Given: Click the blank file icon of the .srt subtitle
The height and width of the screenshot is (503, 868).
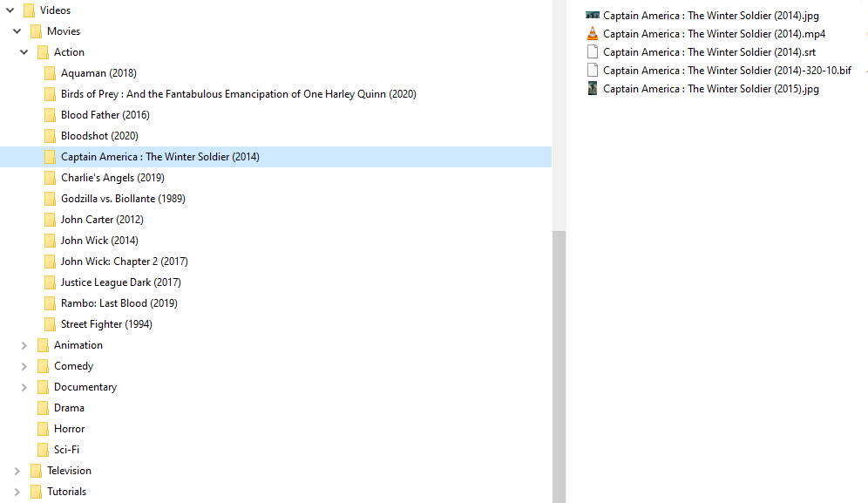Looking at the screenshot, I should (x=593, y=52).
